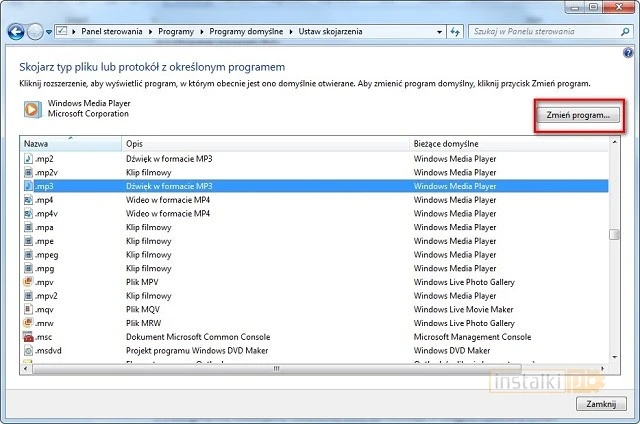Select the .mrw photo file icon
This screenshot has width=640, height=424.
click(28, 324)
